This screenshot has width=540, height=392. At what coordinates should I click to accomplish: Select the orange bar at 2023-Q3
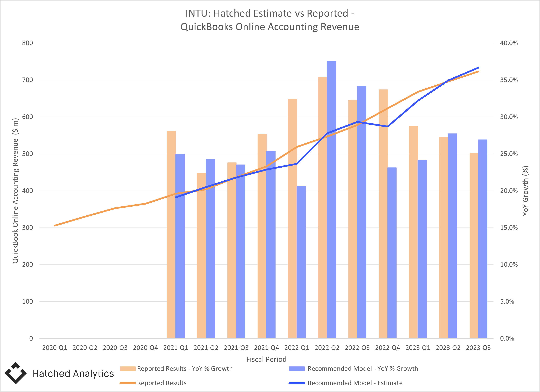pos(474,246)
